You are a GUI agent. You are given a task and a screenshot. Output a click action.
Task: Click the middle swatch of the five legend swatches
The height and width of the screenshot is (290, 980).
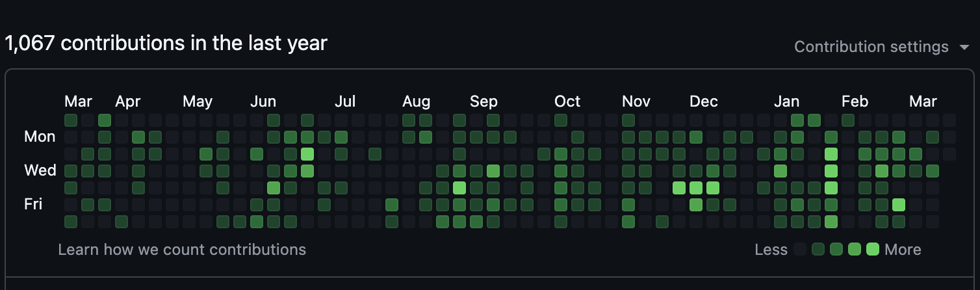tap(836, 250)
